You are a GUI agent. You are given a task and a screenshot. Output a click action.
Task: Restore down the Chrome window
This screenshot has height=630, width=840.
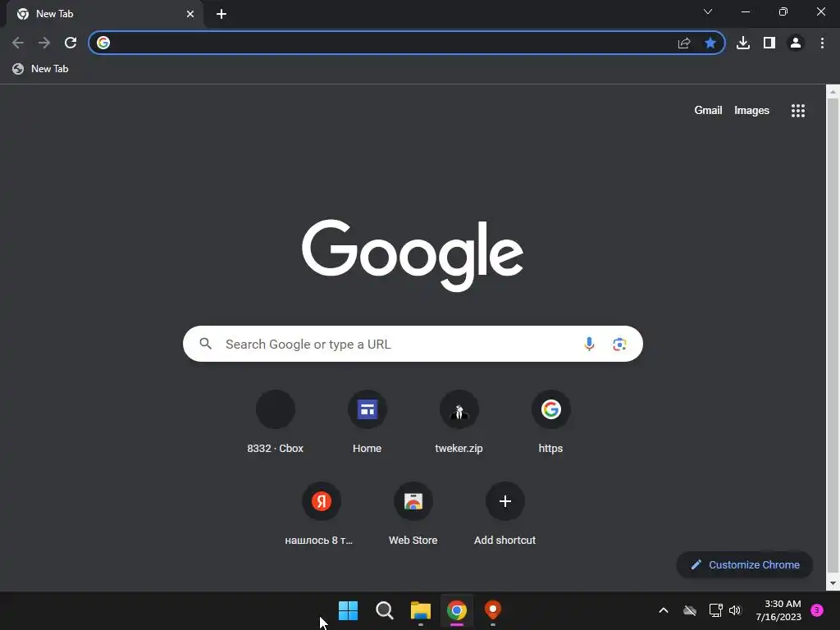[783, 11]
